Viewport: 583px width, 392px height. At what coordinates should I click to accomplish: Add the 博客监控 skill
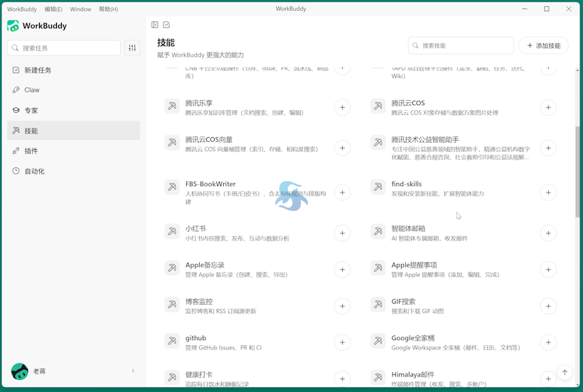coord(342,306)
